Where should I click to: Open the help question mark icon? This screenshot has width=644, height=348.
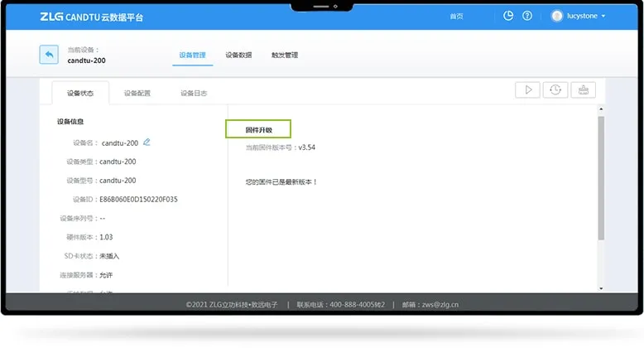527,16
